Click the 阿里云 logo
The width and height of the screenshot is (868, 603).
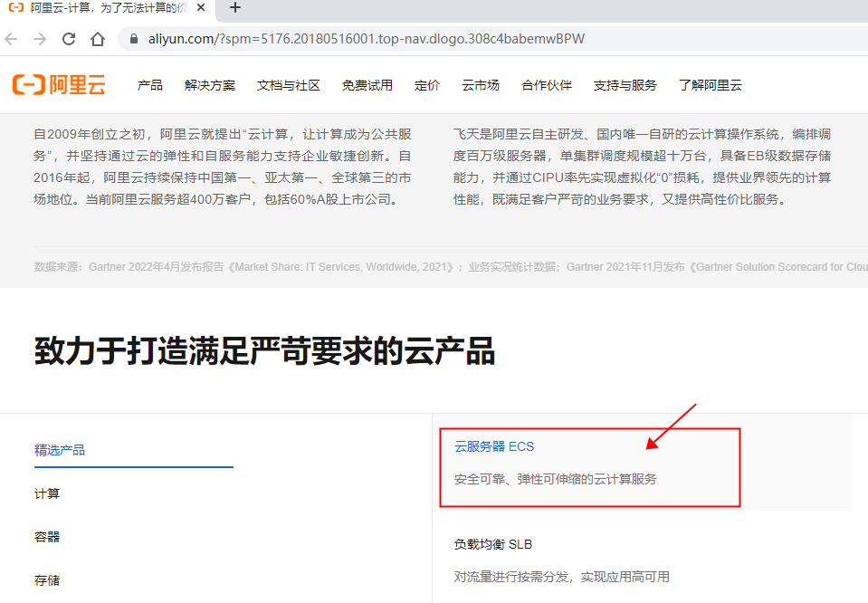[x=59, y=85]
